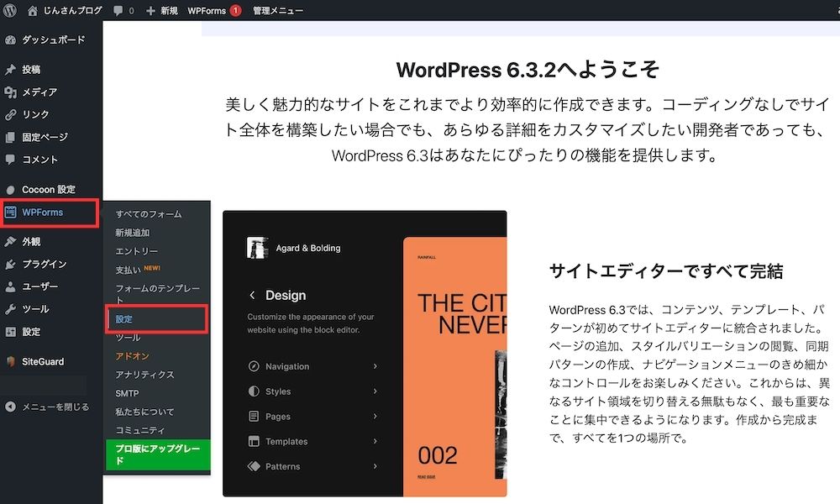
Task: Open すべてのフォーム in WPForms submenu
Action: point(149,213)
